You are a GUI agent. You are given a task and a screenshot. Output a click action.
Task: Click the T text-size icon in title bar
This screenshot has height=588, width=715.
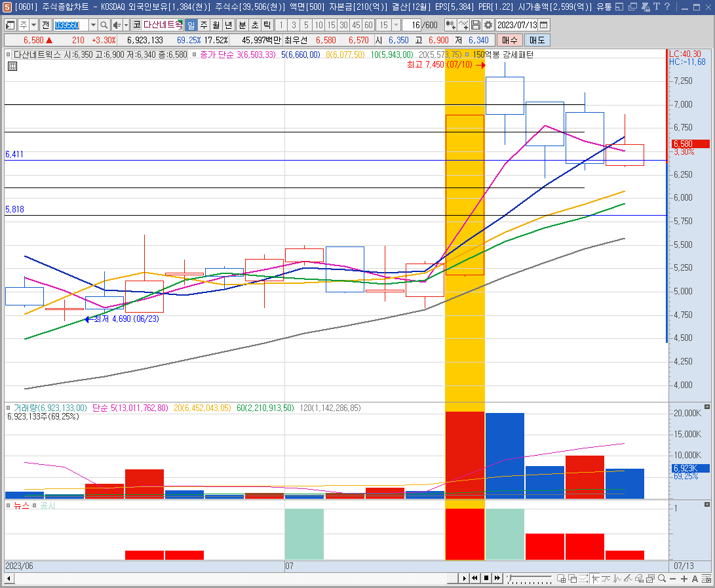coord(656,7)
